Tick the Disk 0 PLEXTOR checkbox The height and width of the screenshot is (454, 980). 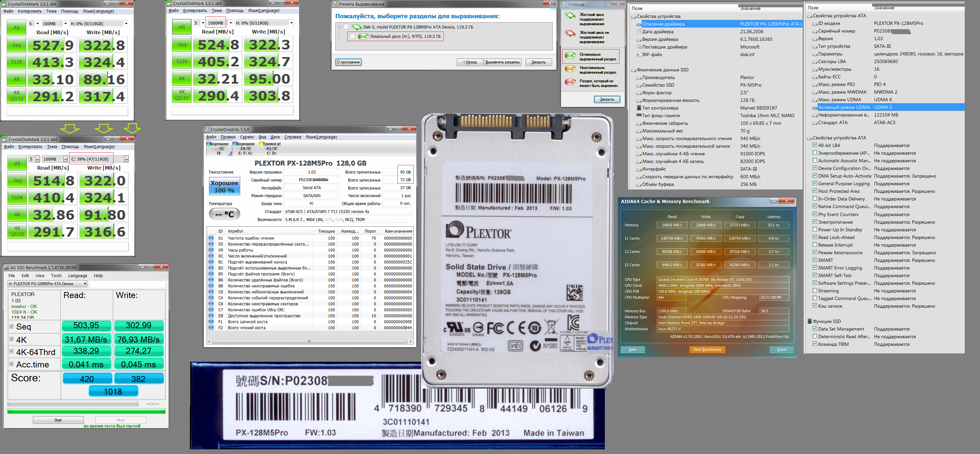346,27
